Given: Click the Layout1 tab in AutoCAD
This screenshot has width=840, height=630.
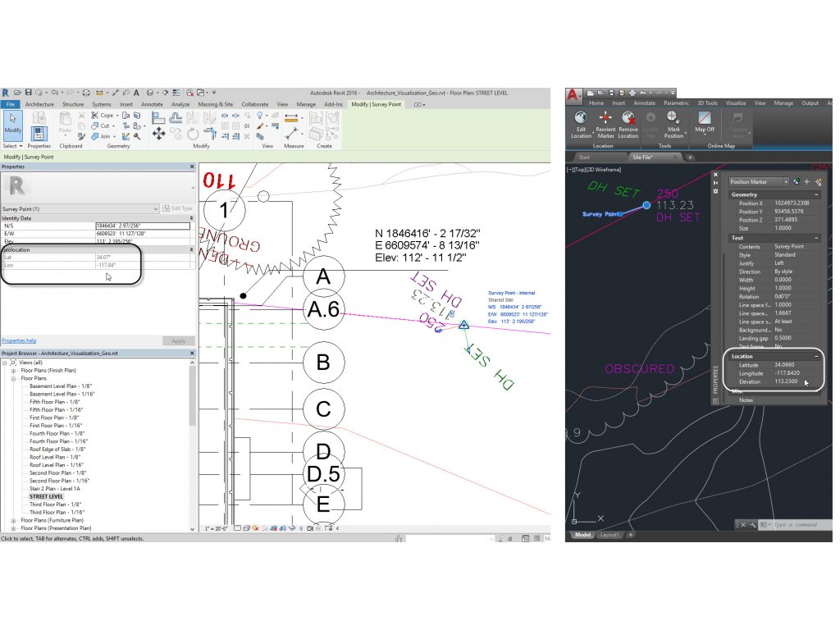Looking at the screenshot, I should click(609, 535).
